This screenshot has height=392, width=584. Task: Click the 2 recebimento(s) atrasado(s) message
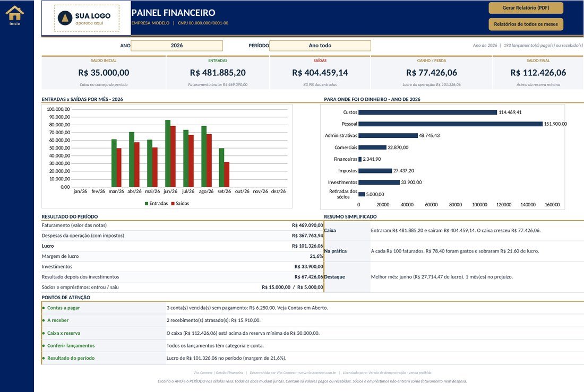(x=213, y=320)
